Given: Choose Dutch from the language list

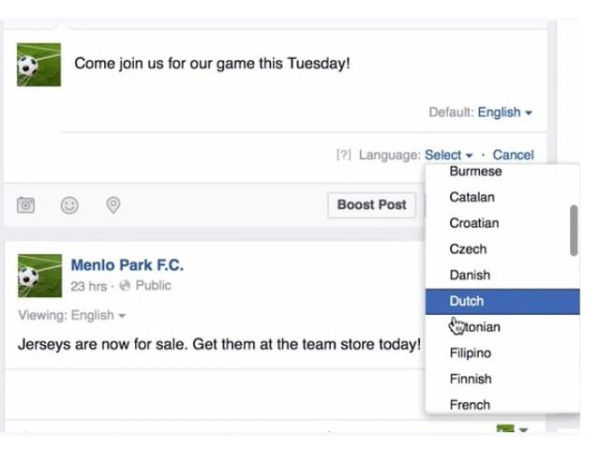Looking at the screenshot, I should click(x=467, y=301).
